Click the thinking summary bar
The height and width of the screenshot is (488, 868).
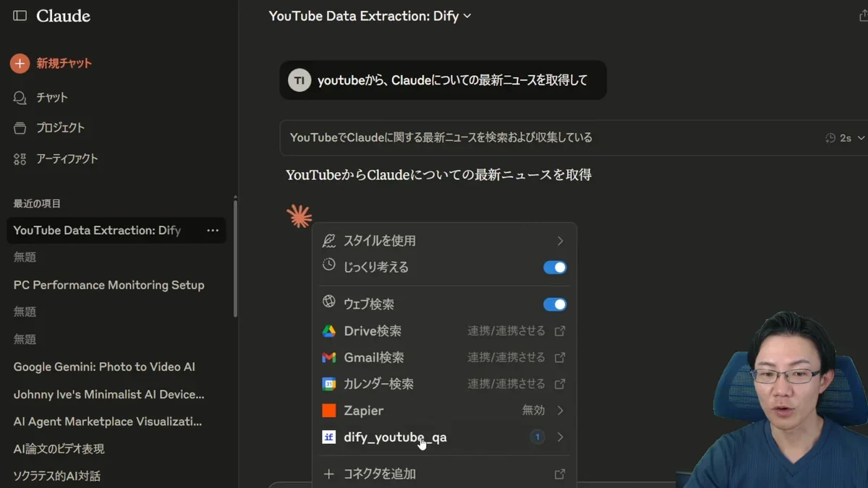(574, 138)
